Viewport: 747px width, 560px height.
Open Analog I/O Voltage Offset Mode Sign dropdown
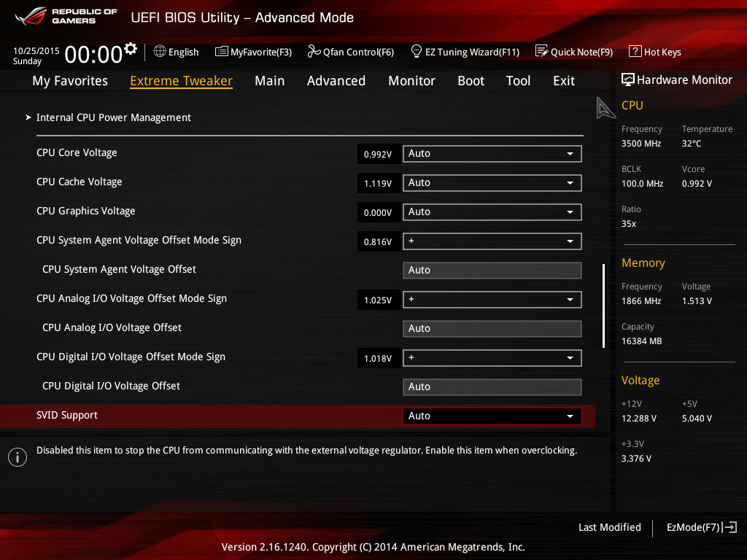click(492, 300)
